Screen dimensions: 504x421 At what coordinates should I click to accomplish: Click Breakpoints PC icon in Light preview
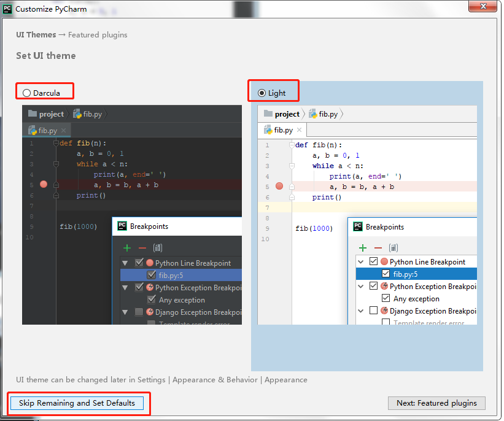pyautogui.click(x=358, y=226)
